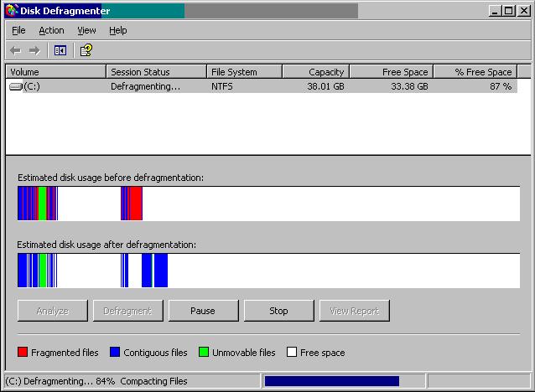
Task: Sort by the Free Space column header
Action: tap(392, 72)
